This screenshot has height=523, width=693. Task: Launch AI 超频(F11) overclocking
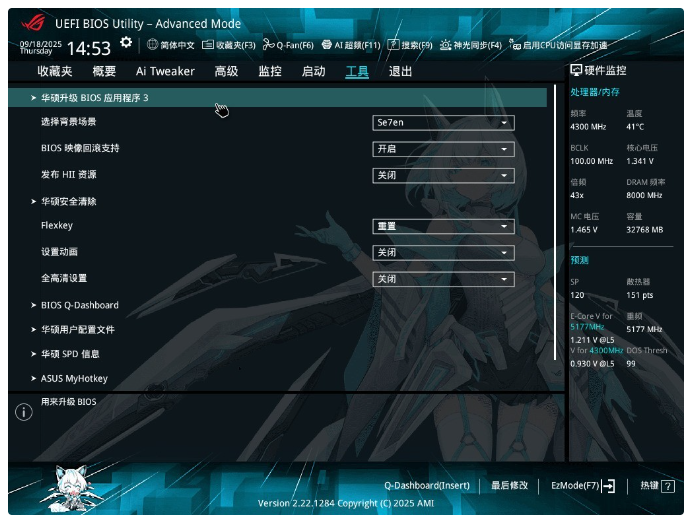[351, 45]
